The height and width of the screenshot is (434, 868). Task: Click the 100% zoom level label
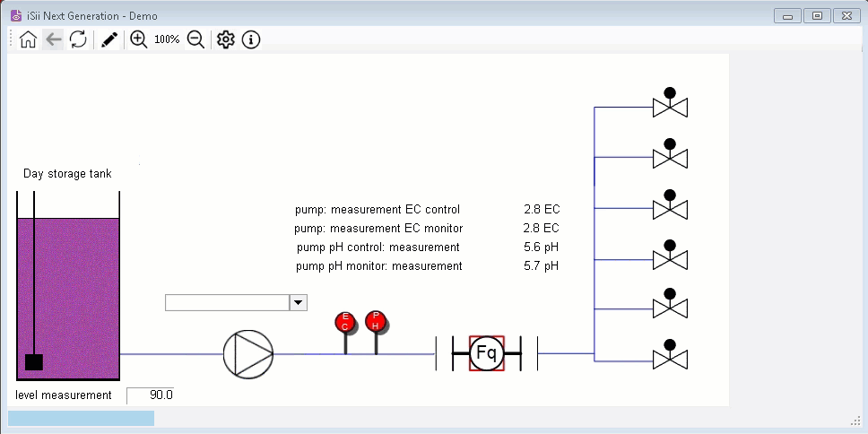coord(167,39)
